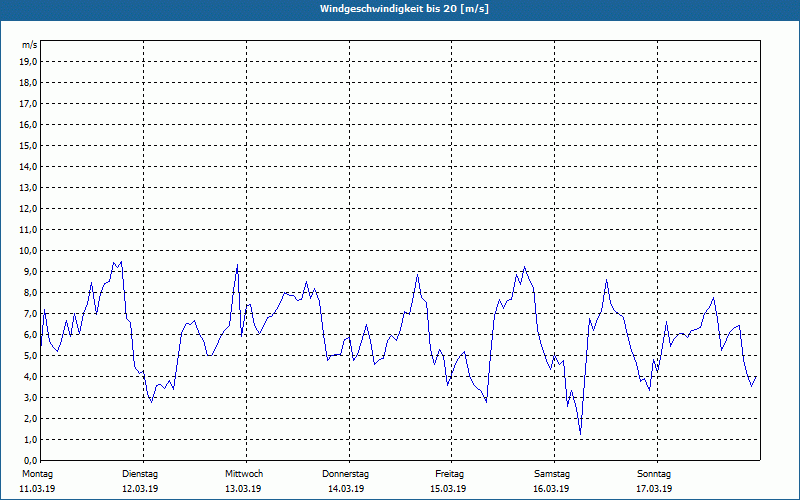Click the '19,0' y-axis label
The width and height of the screenshot is (800, 500).
pos(28,62)
